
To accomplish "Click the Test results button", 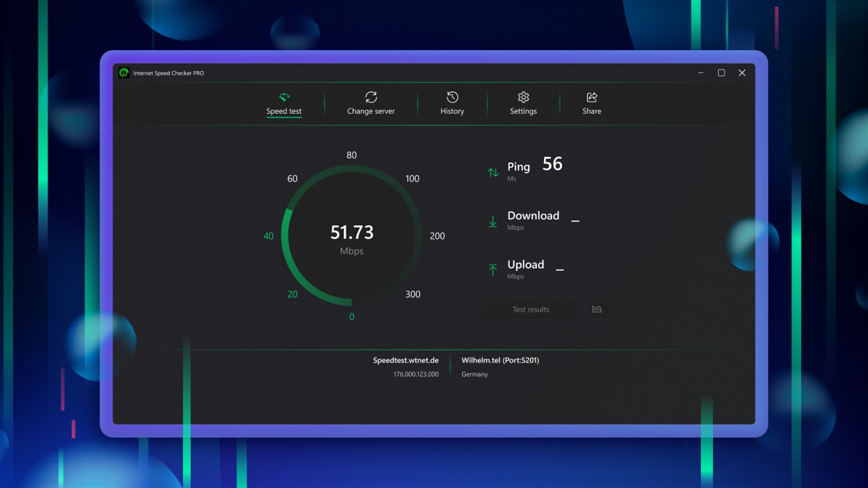I will tap(531, 309).
